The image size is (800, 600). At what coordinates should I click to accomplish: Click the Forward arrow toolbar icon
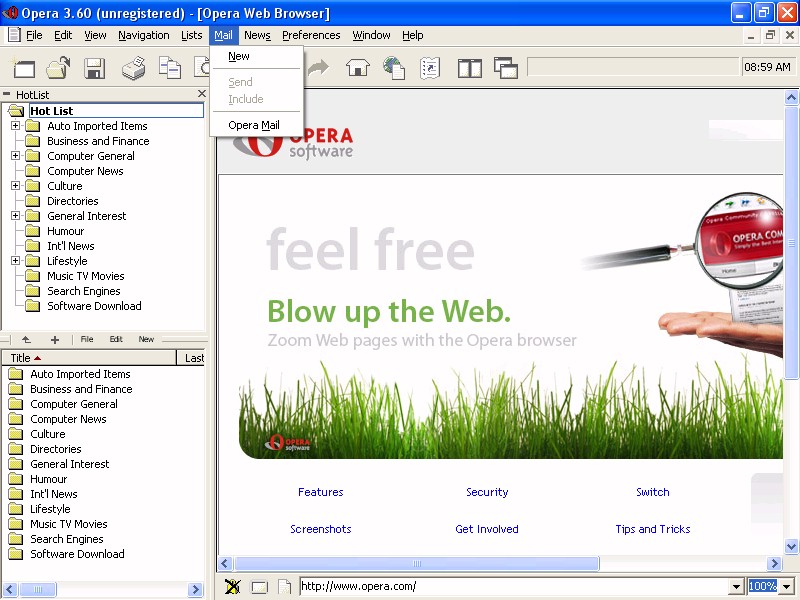(318, 67)
